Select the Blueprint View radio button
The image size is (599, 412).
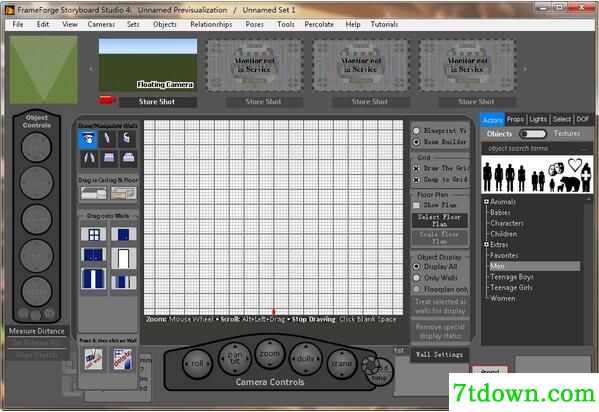(x=416, y=131)
